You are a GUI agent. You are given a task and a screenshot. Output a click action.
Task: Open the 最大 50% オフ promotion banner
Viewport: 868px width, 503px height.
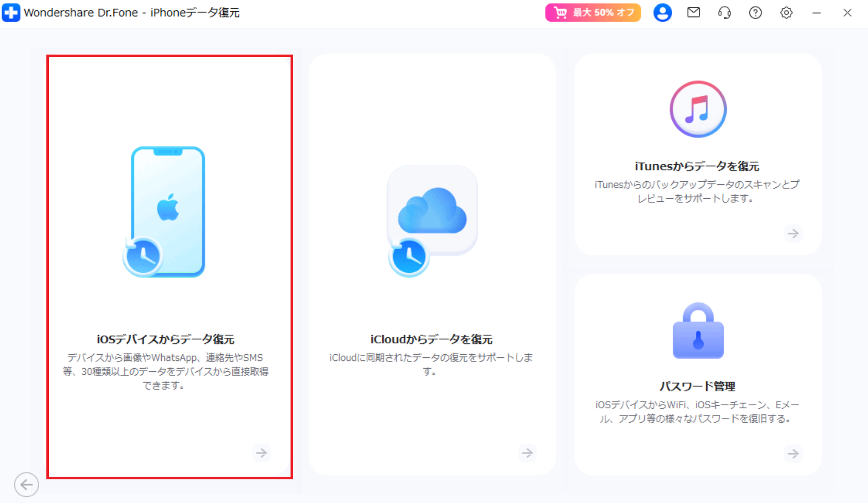pyautogui.click(x=593, y=12)
